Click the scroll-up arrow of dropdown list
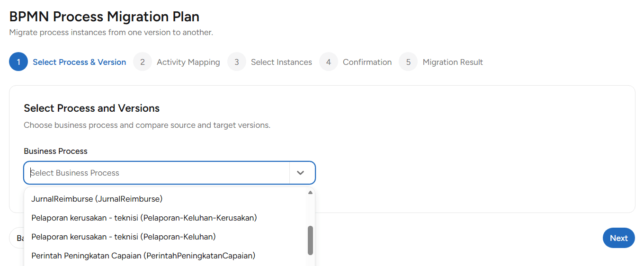The height and width of the screenshot is (266, 644). tap(311, 193)
